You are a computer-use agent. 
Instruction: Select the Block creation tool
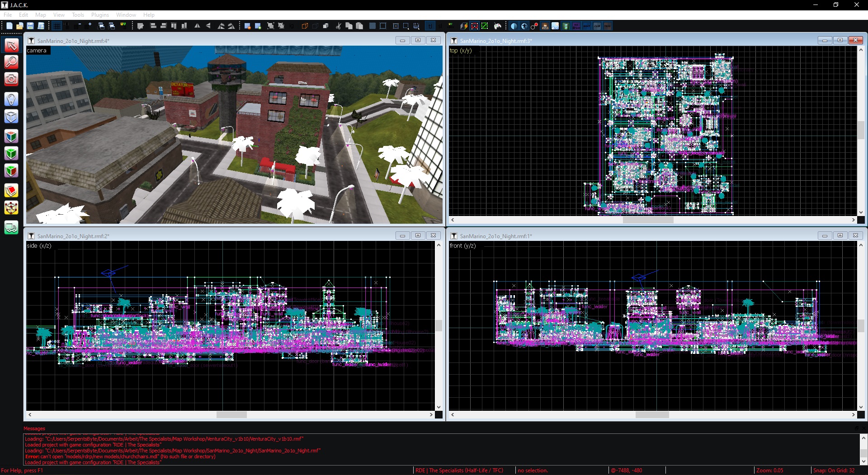11,117
